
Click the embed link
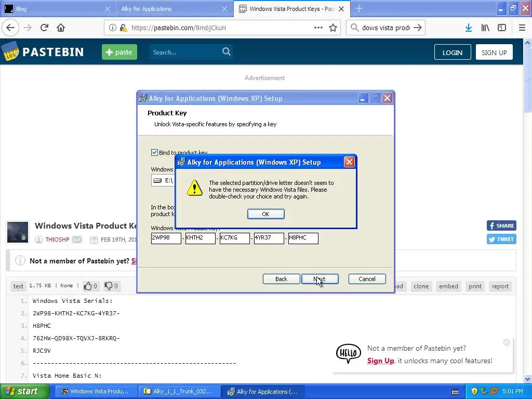coord(448,286)
